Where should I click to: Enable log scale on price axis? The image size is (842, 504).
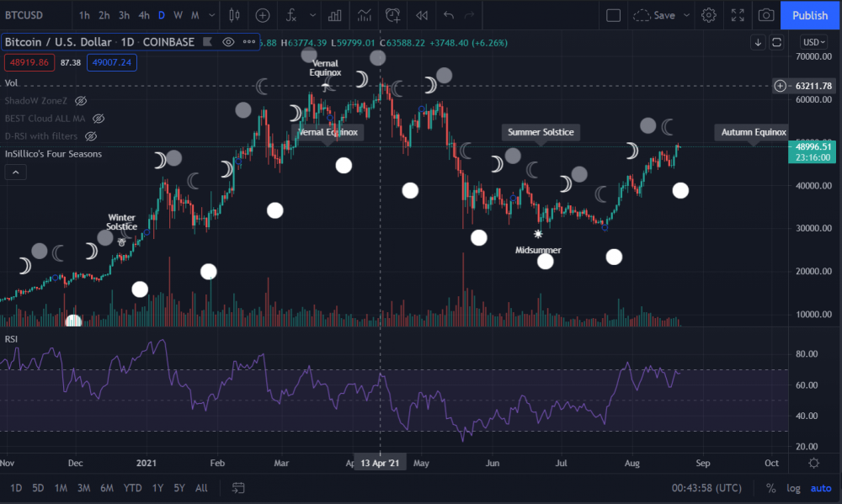tap(794, 488)
